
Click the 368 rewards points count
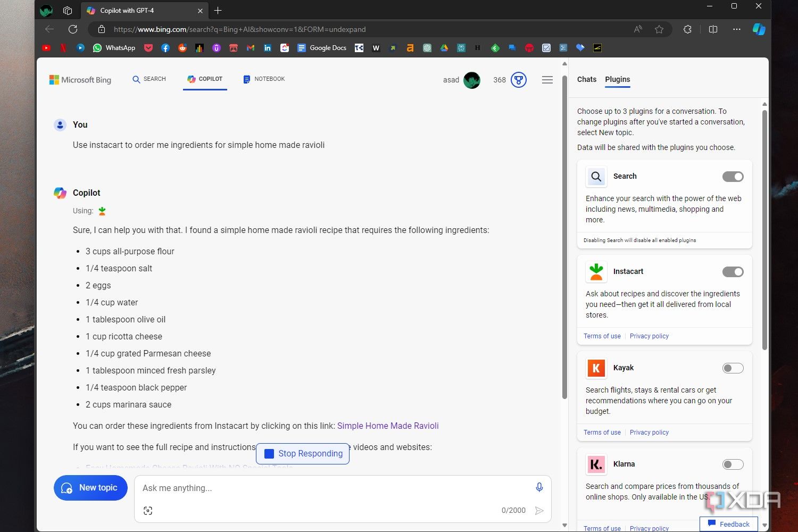tap(500, 80)
